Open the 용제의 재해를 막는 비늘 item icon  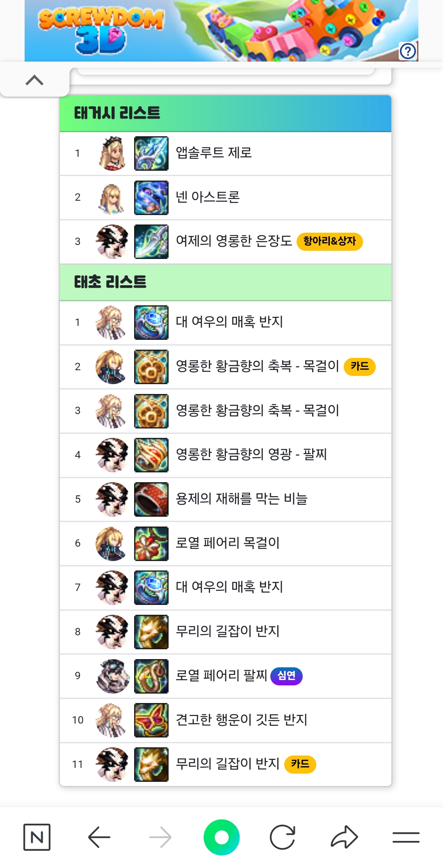pyautogui.click(x=151, y=499)
